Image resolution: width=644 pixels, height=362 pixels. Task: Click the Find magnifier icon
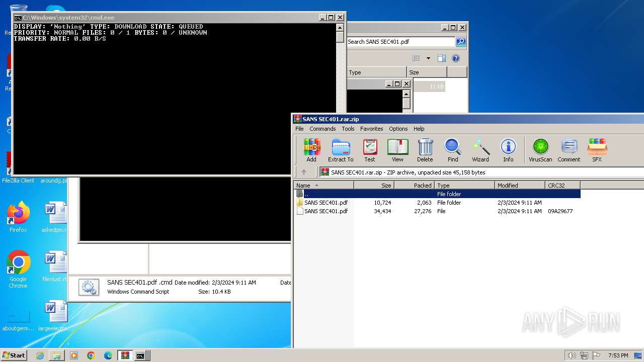coord(453,150)
